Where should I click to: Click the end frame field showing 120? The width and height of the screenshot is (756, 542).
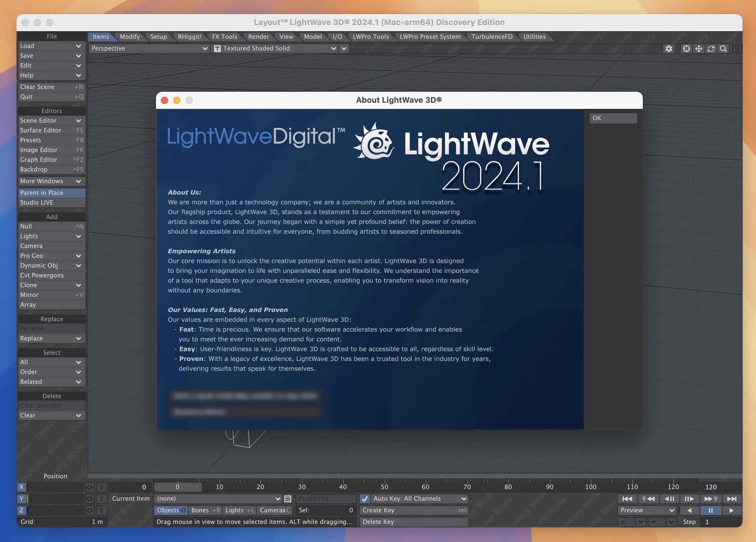tap(720, 487)
